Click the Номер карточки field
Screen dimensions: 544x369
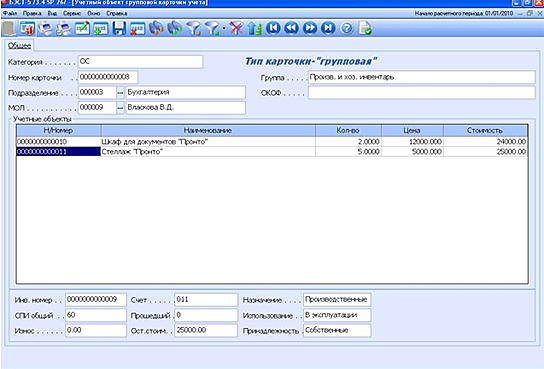108,77
